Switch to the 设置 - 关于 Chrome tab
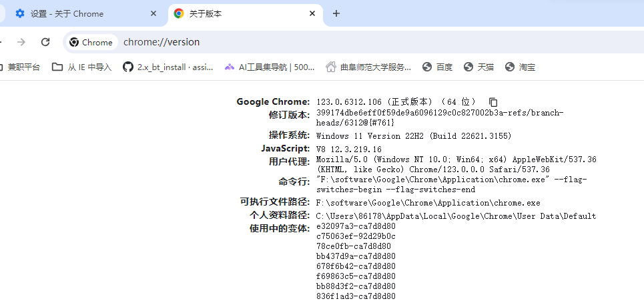 84,13
